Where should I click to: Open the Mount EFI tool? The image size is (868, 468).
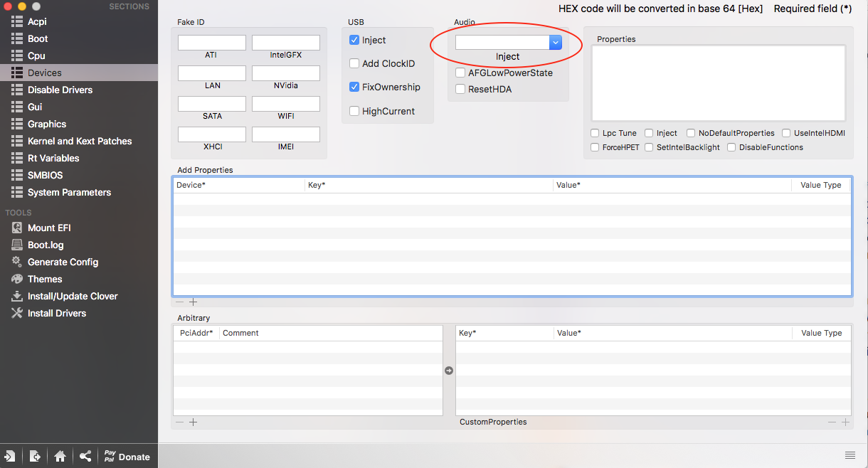coord(48,228)
